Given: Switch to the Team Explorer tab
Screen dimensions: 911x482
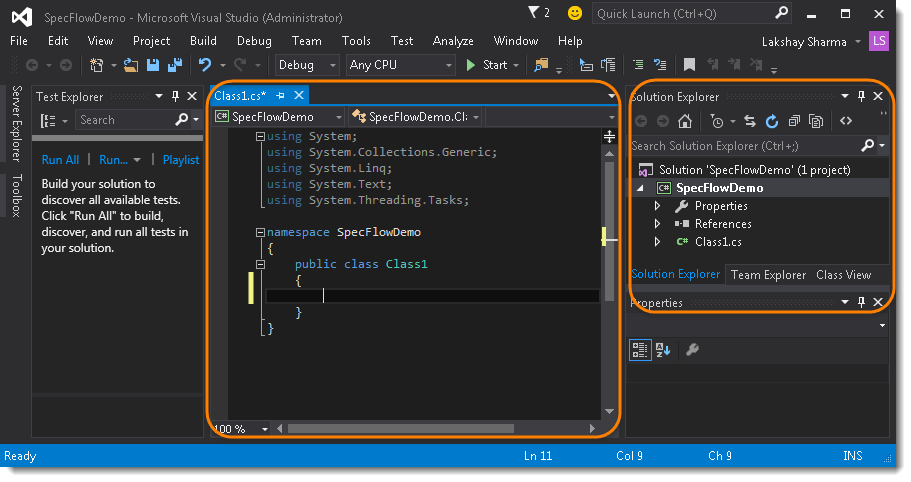Looking at the screenshot, I should (768, 275).
